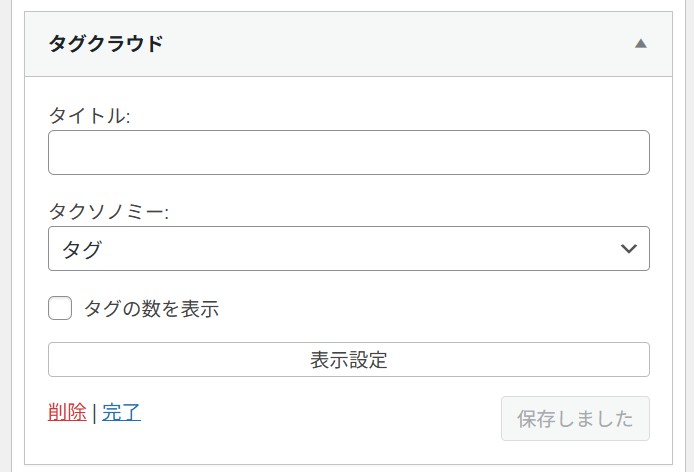Click the chevron arrow of the taxonomy select
Image resolution: width=694 pixels, height=472 pixels.
628,249
